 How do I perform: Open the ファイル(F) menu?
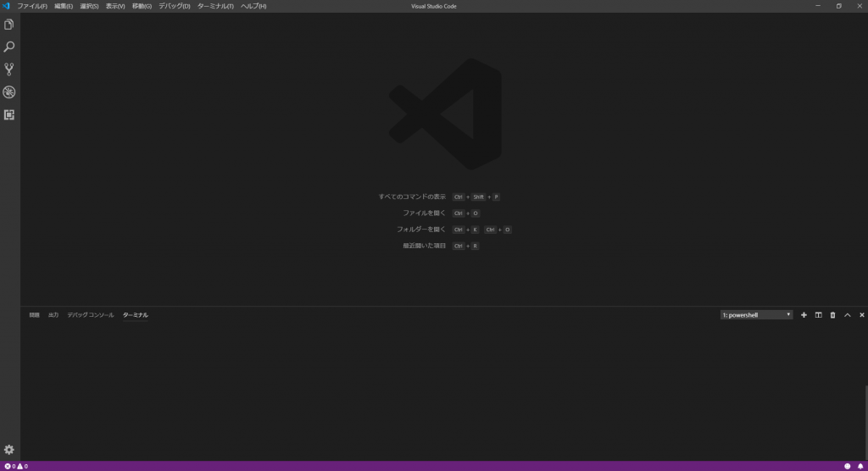[32, 6]
